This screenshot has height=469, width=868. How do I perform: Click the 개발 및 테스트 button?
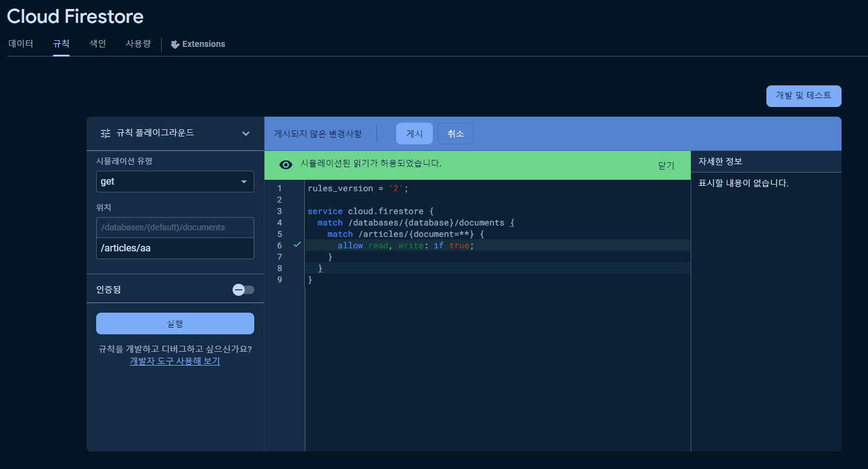tap(804, 96)
